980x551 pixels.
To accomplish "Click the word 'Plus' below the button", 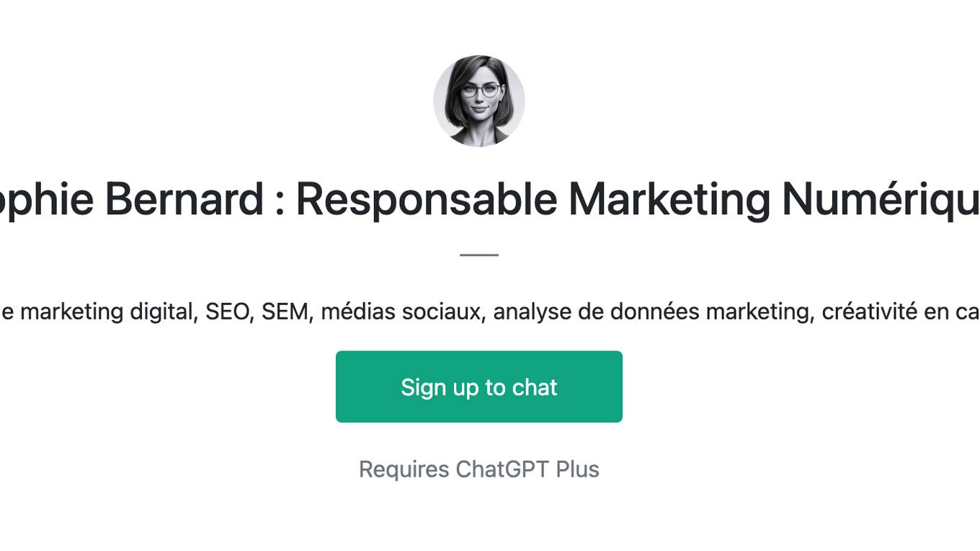I will (578, 470).
